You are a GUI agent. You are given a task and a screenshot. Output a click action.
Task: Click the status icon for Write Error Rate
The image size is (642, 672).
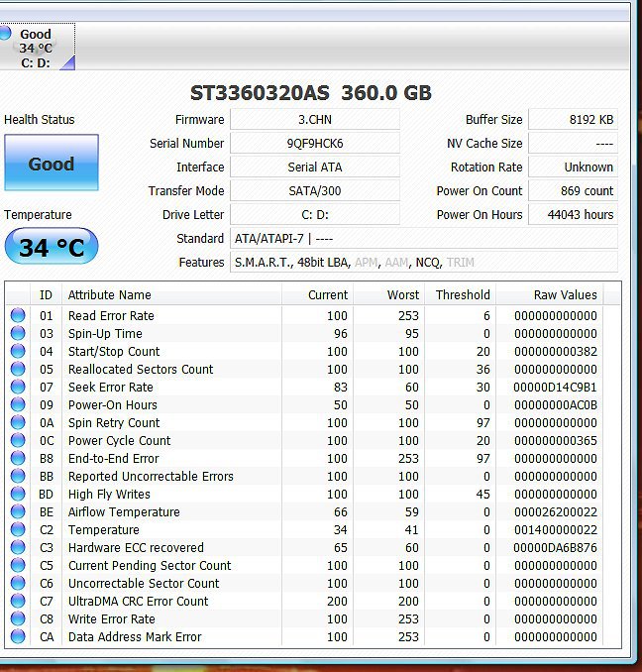18,618
